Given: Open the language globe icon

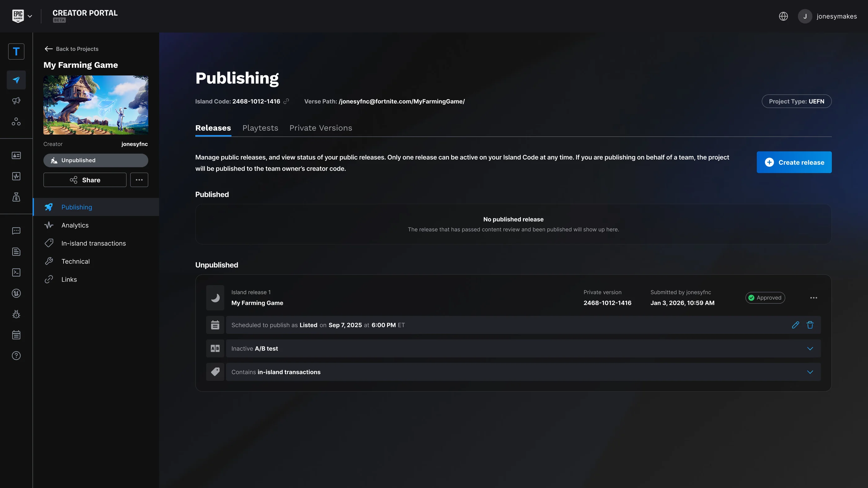Looking at the screenshot, I should [x=783, y=16].
